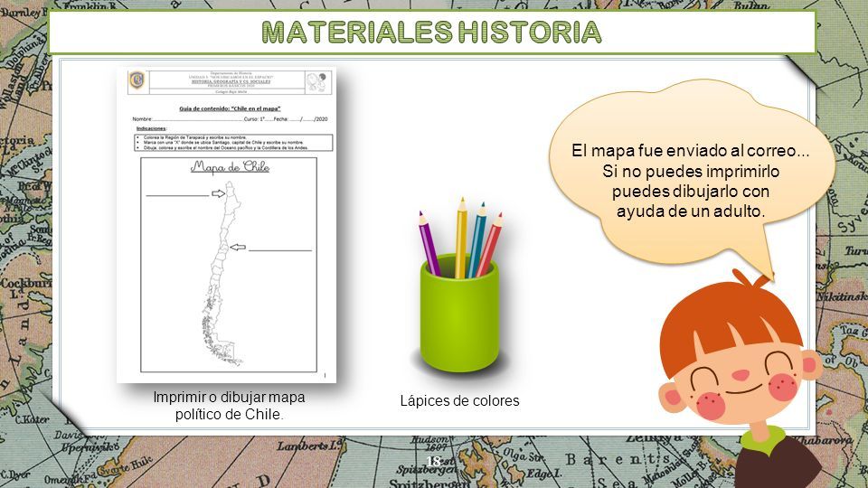Click the slide number 18
This screenshot has width=868, height=488.
pos(433,461)
